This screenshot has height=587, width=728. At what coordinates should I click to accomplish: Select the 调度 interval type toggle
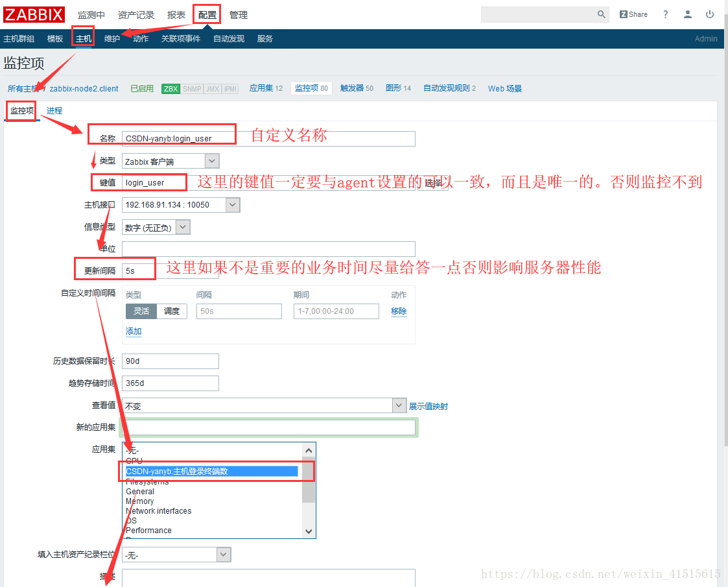pyautogui.click(x=172, y=311)
